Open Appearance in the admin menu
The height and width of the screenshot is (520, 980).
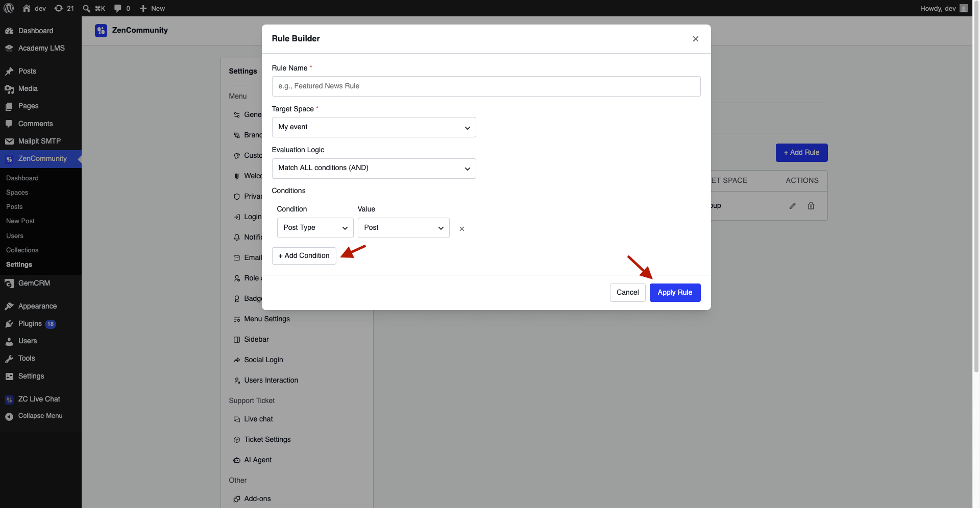tap(41, 306)
